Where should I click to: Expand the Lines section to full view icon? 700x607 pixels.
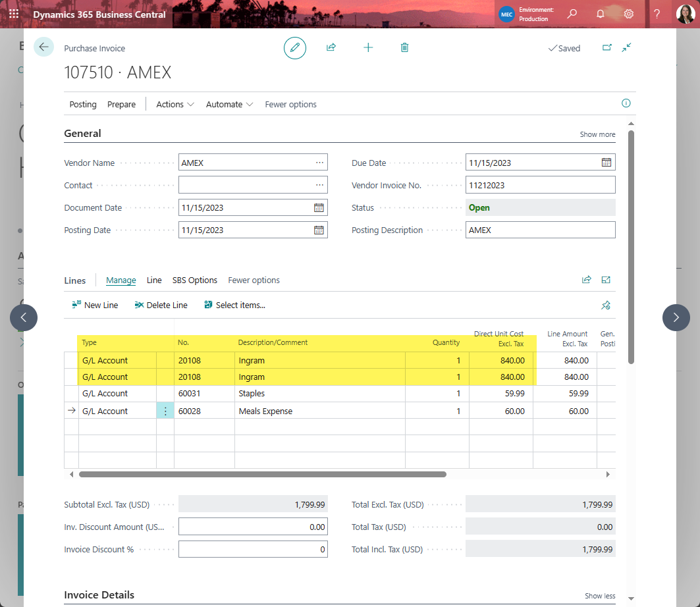coord(606,280)
